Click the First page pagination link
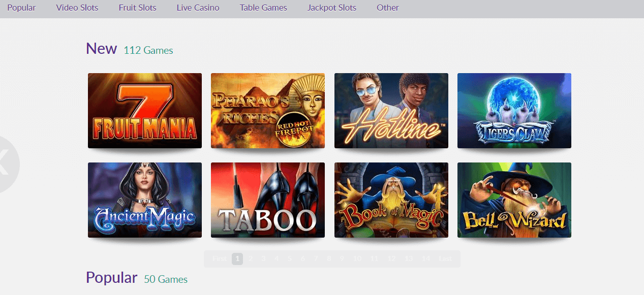644x295 pixels. click(220, 259)
